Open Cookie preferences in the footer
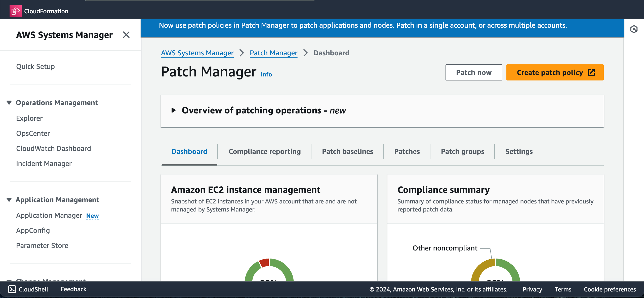This screenshot has height=298, width=644. tap(610, 289)
